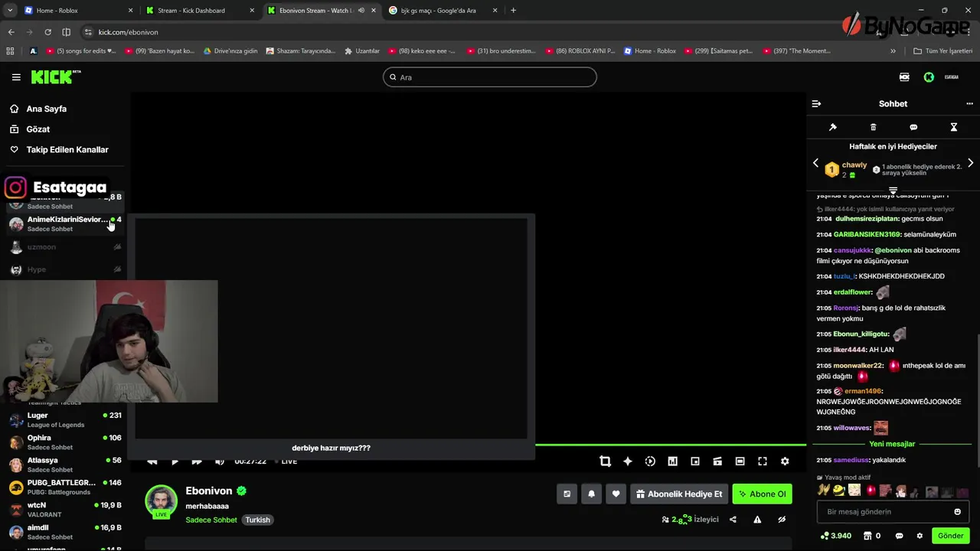Click the green Abone Ol button

pyautogui.click(x=762, y=494)
